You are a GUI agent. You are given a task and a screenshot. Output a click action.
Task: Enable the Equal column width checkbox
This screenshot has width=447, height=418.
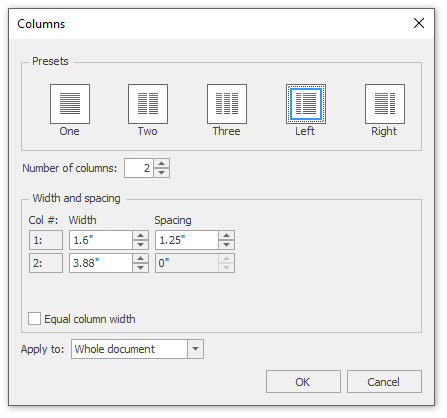click(x=35, y=319)
